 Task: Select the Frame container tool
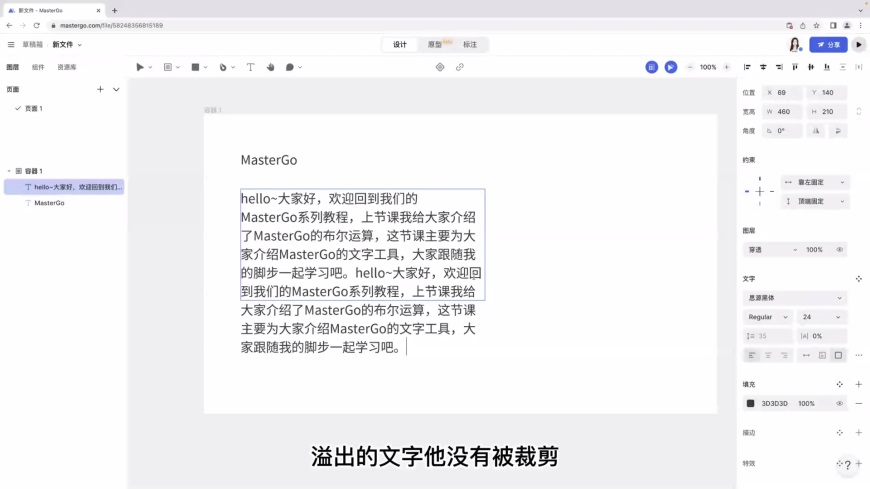168,67
